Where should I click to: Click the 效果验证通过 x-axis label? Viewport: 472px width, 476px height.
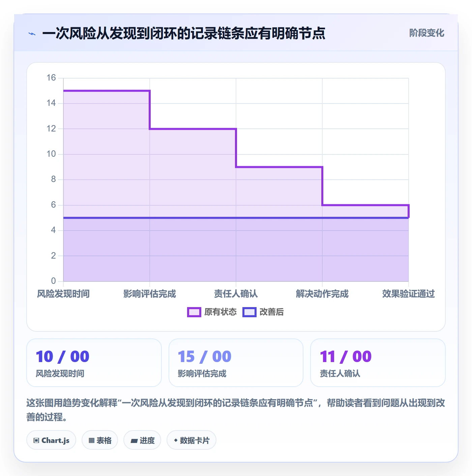coord(409,294)
